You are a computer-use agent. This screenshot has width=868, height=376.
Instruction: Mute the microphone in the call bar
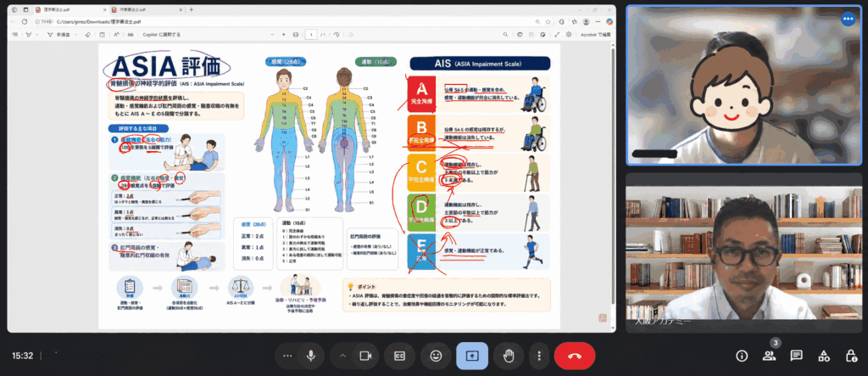[312, 356]
